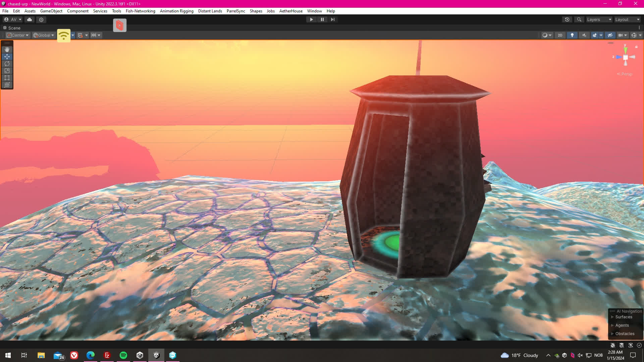The height and width of the screenshot is (362, 644).
Task: Open the Undo History icon
Action: [567, 19]
